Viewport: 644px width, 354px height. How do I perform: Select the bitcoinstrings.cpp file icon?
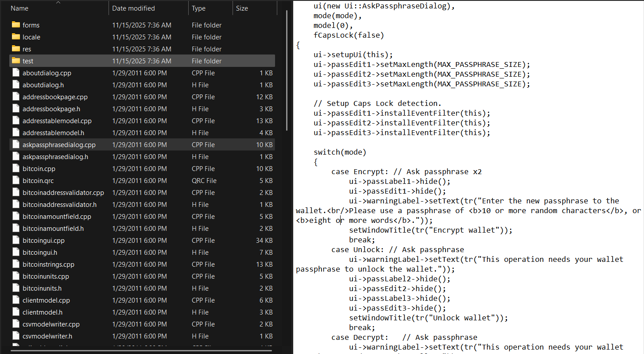tap(16, 264)
